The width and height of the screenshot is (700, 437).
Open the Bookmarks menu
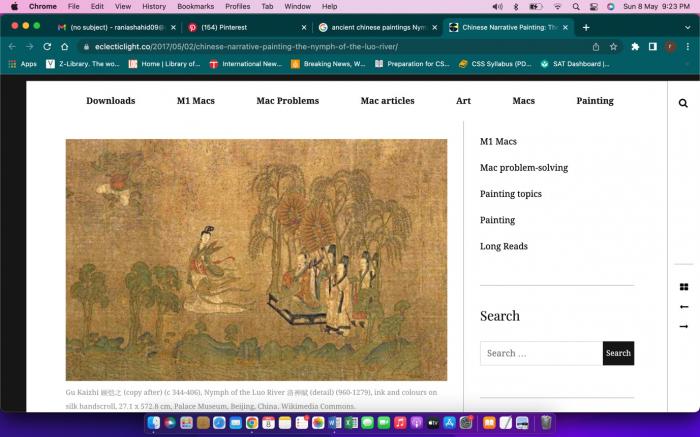coord(196,7)
